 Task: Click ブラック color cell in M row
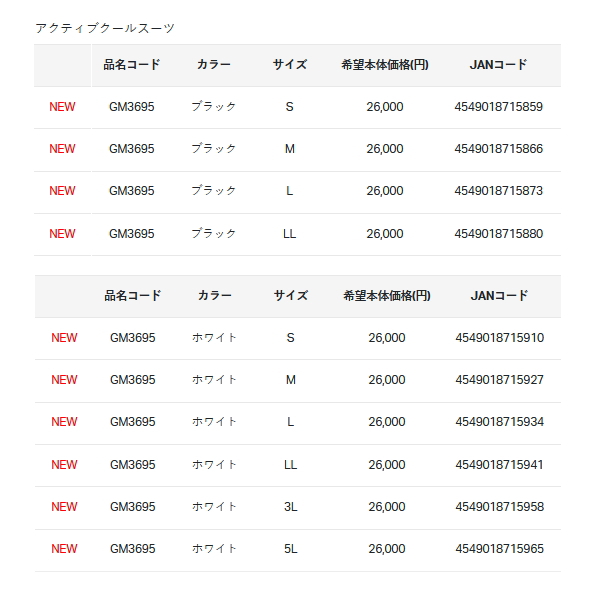pos(213,149)
